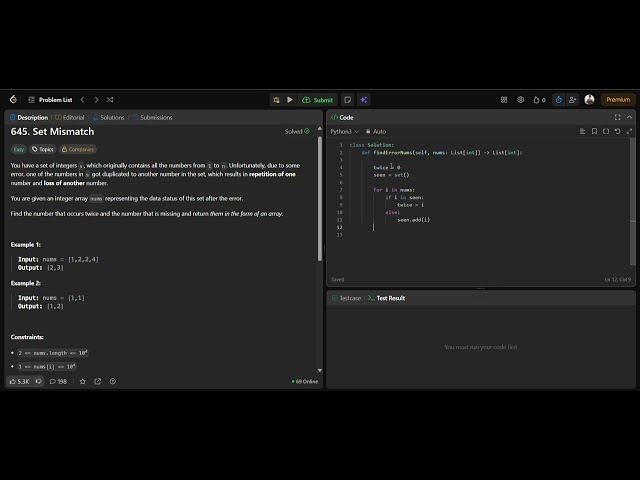Click the streak flame counter showing 0
The image size is (640, 480).
tap(539, 100)
